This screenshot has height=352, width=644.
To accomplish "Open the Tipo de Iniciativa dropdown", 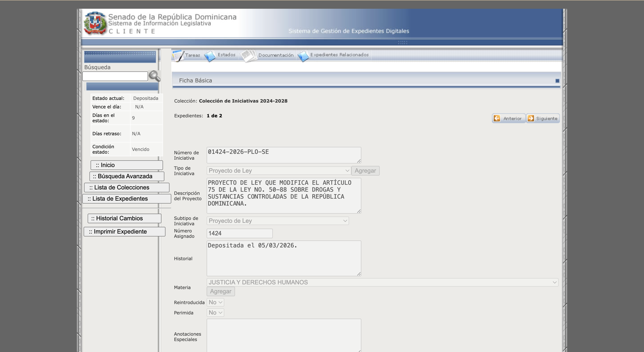I will 278,171.
